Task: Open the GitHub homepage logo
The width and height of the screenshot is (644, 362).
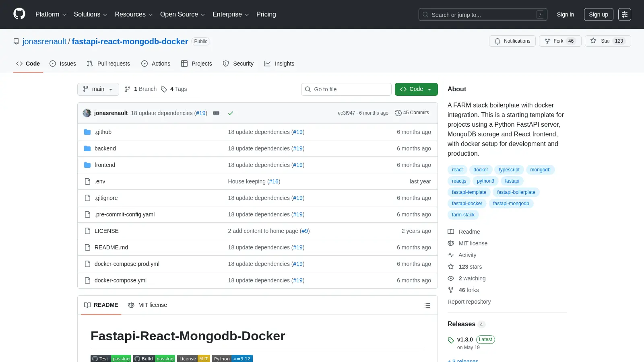Action: click(x=19, y=14)
